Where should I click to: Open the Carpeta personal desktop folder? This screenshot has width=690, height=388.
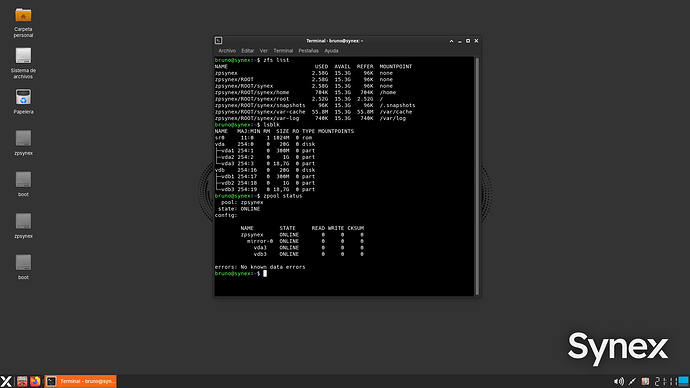[x=23, y=23]
